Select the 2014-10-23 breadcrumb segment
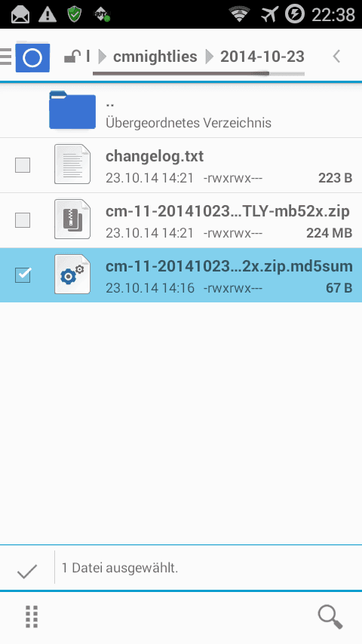362x644 pixels. [262, 57]
